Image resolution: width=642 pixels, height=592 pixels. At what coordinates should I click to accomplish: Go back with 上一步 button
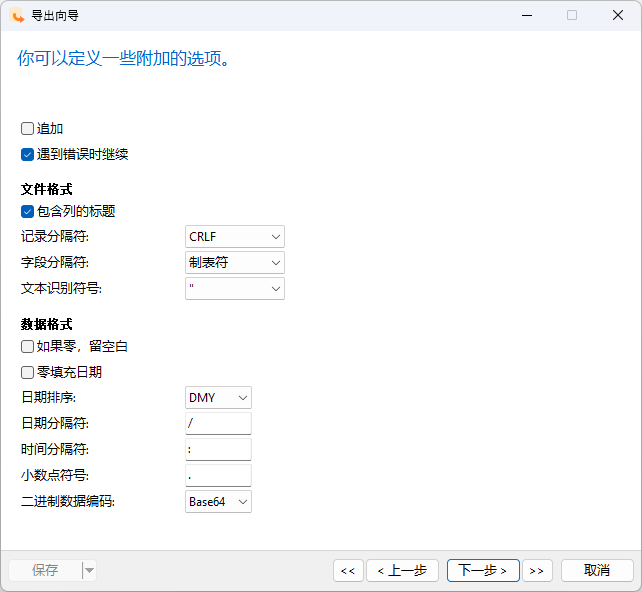402,570
